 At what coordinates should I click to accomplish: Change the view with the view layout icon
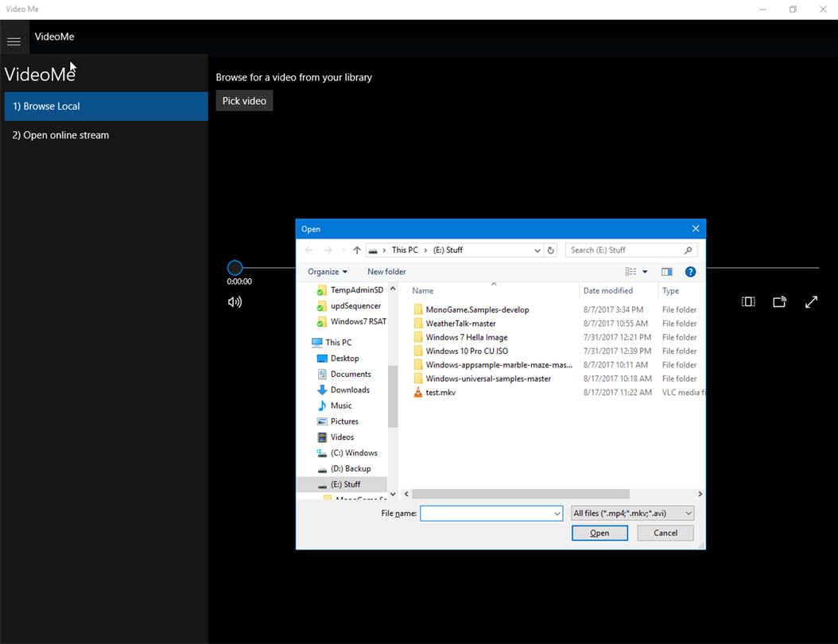pyautogui.click(x=630, y=271)
